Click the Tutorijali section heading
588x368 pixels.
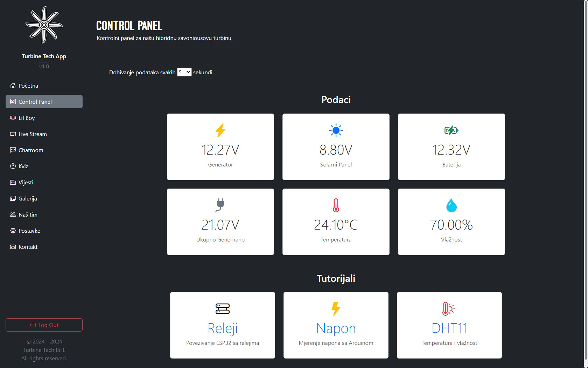click(x=336, y=278)
